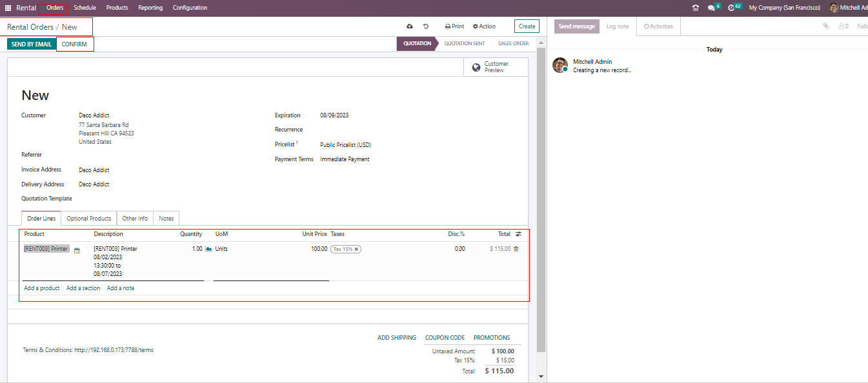Click Mitchell Admin avatar in top bar

tap(834, 8)
